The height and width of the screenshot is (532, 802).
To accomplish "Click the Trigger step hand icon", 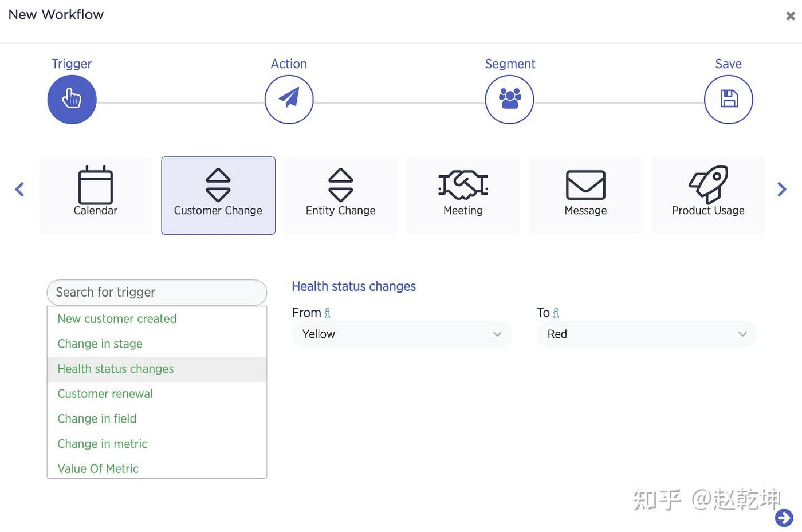I will click(x=72, y=100).
